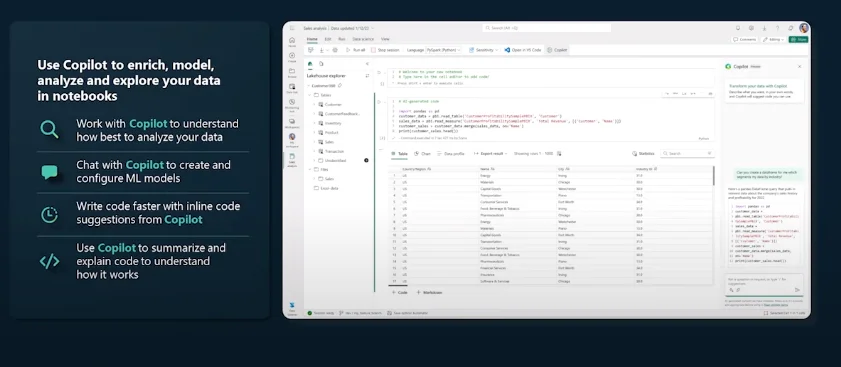Click the Create icon in the sidebar
Viewport: 841px width, 367px height.
[x=292, y=57]
